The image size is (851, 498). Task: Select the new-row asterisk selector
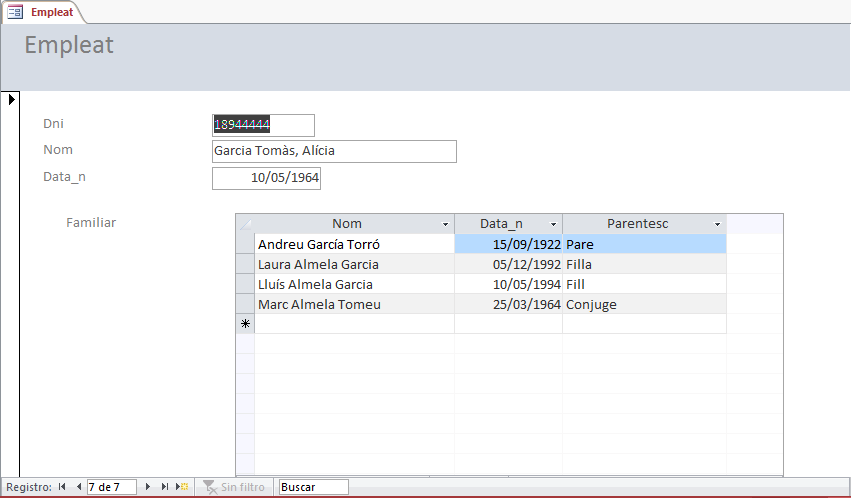[245, 324]
